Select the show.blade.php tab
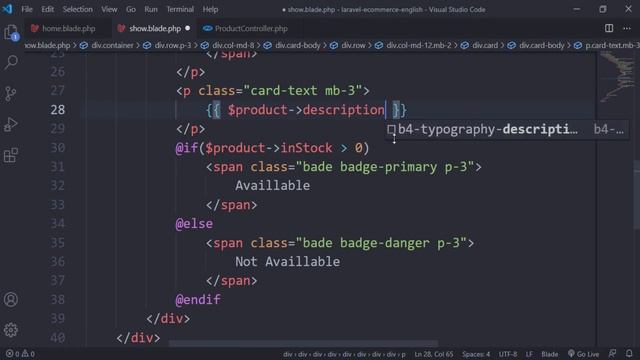The height and width of the screenshot is (360, 640). (x=154, y=28)
